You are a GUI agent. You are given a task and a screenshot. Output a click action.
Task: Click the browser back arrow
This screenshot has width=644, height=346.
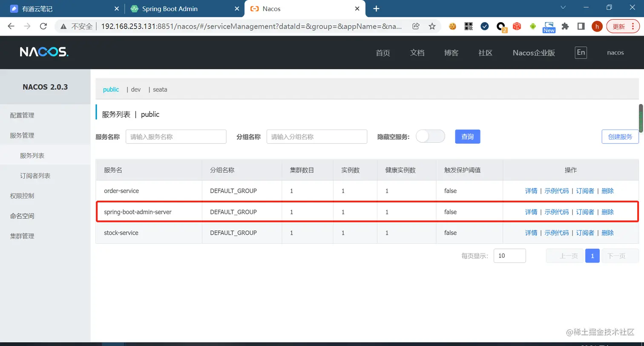coord(11,26)
